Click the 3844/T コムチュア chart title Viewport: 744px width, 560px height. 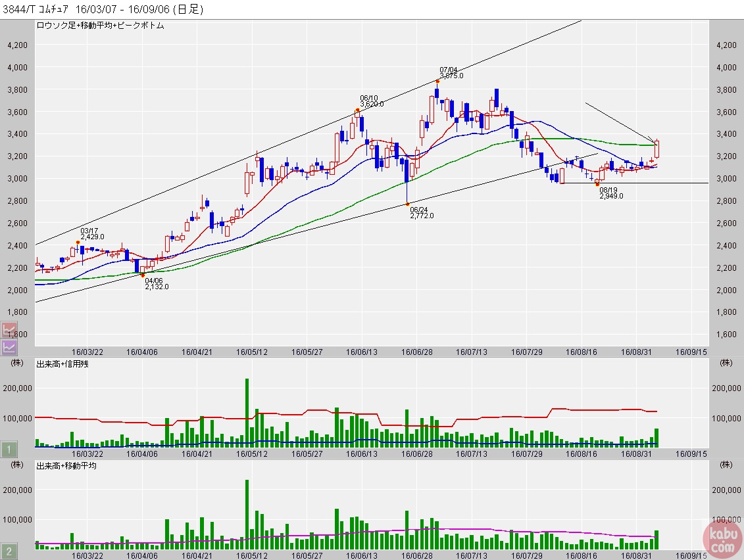click(103, 9)
